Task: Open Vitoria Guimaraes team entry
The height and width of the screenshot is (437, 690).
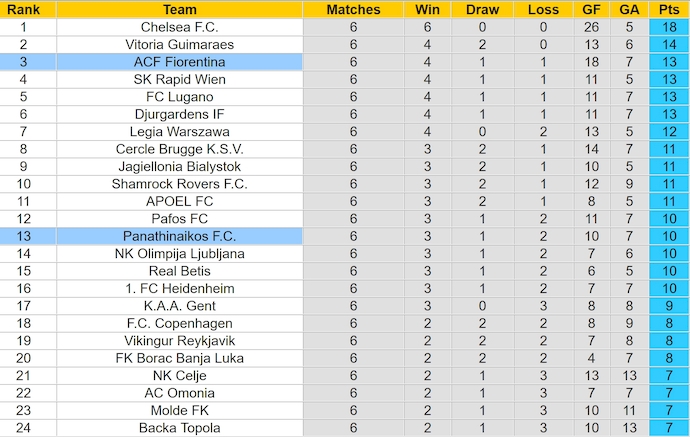Action: coord(179,44)
